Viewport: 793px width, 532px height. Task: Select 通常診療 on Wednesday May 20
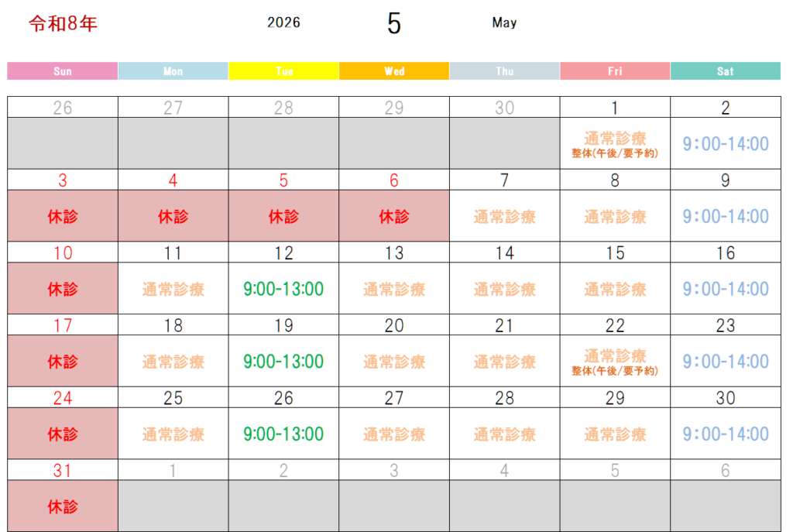[394, 362]
